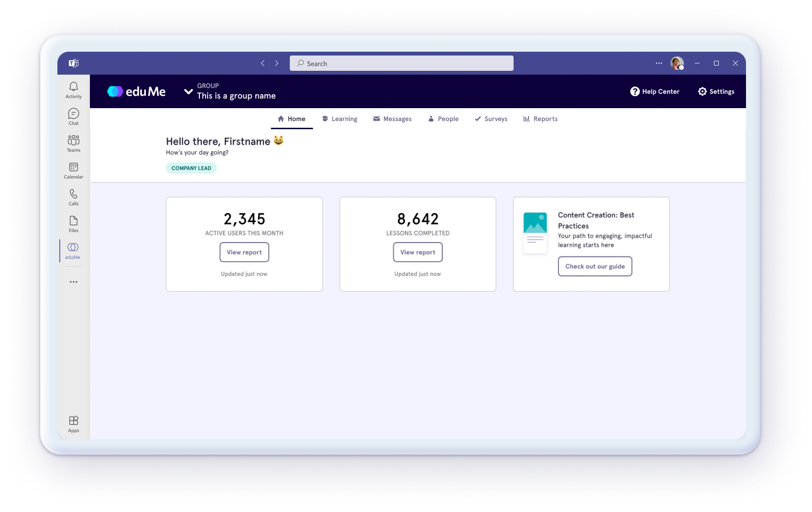Open the Reports tab
Screen dimensions: 812x512
click(x=540, y=119)
